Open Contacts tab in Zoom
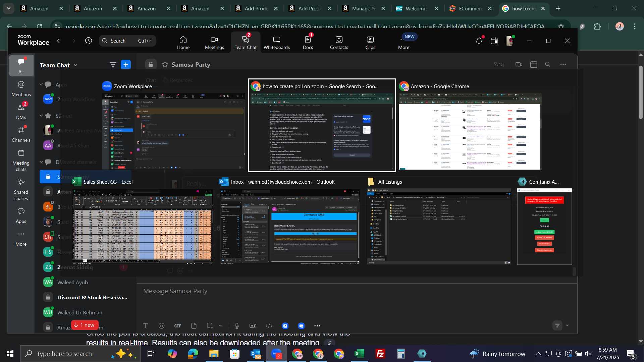Image resolution: width=644 pixels, height=362 pixels. [339, 43]
